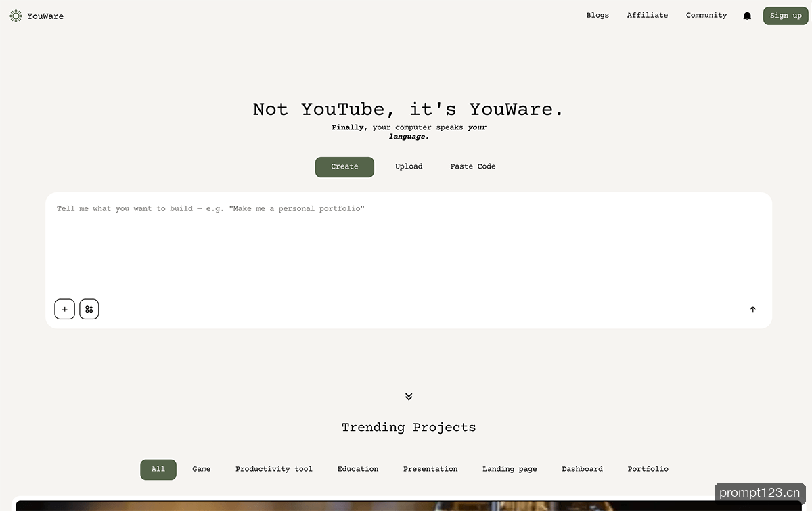Select the All filter
The height and width of the screenshot is (511, 812).
click(x=158, y=469)
